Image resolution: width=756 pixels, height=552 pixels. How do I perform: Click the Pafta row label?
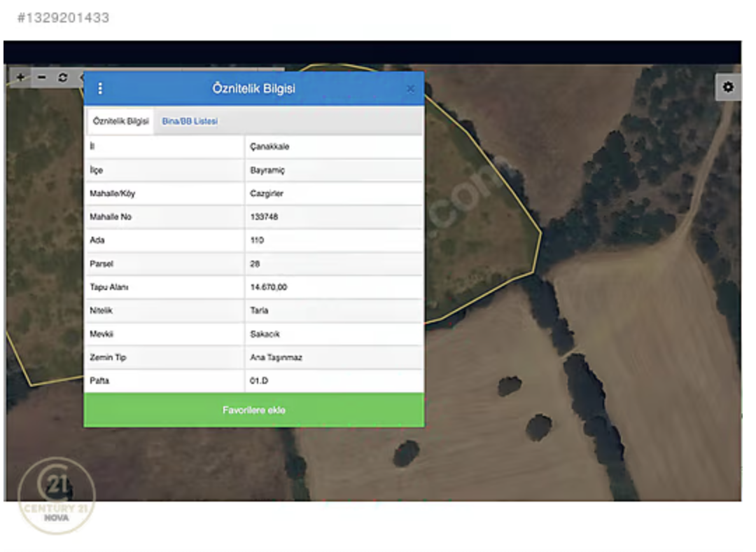click(99, 380)
